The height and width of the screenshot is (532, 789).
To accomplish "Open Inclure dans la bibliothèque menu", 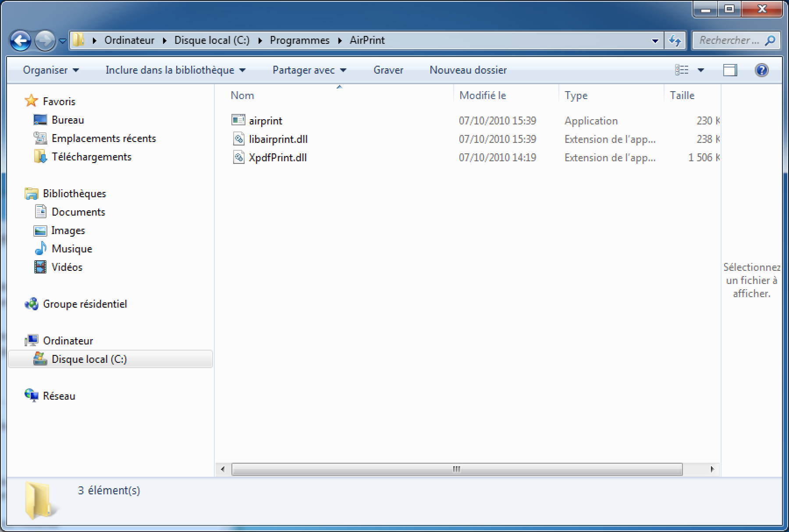I will (175, 70).
